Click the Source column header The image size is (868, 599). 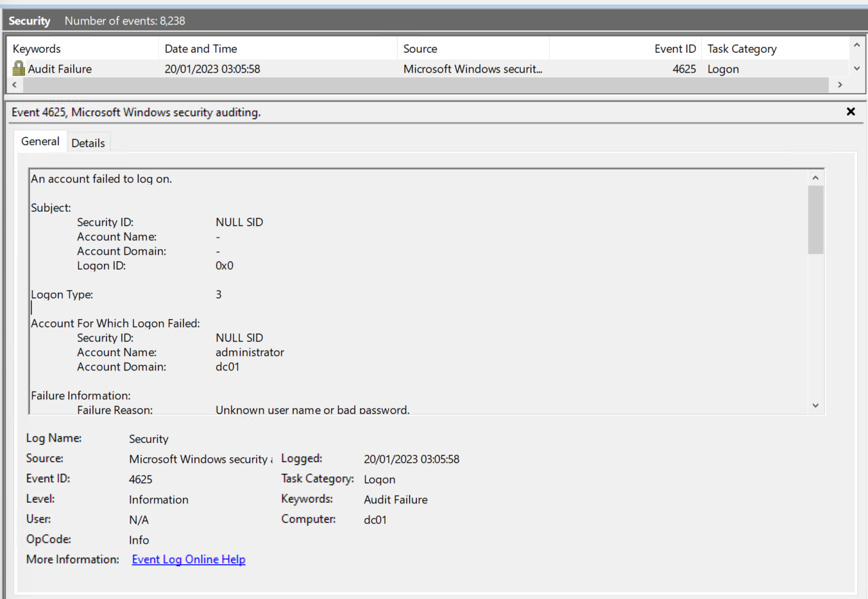coord(420,48)
